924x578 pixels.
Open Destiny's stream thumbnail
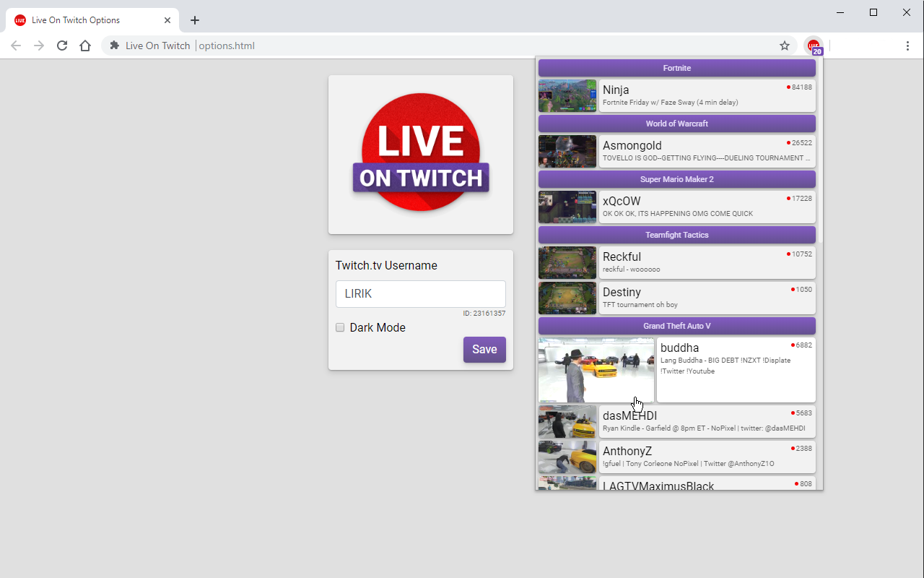click(567, 298)
